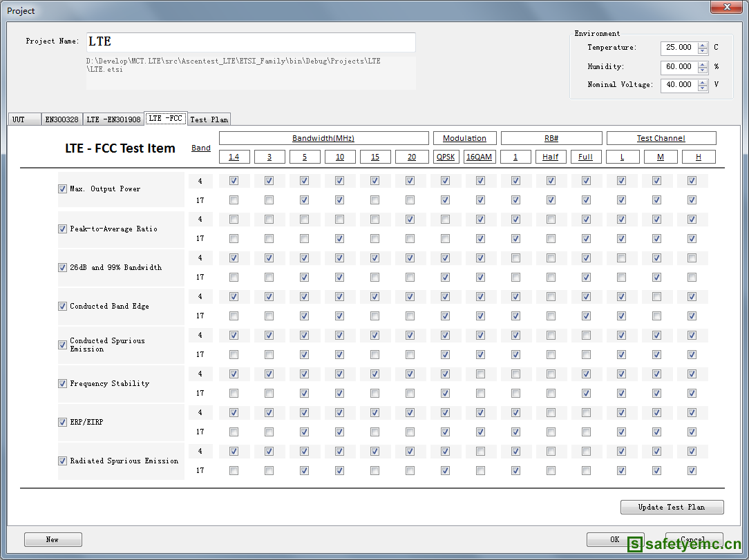Screen dimensions: 749x560
Task: Select the L test channel header
Action: coord(623,157)
